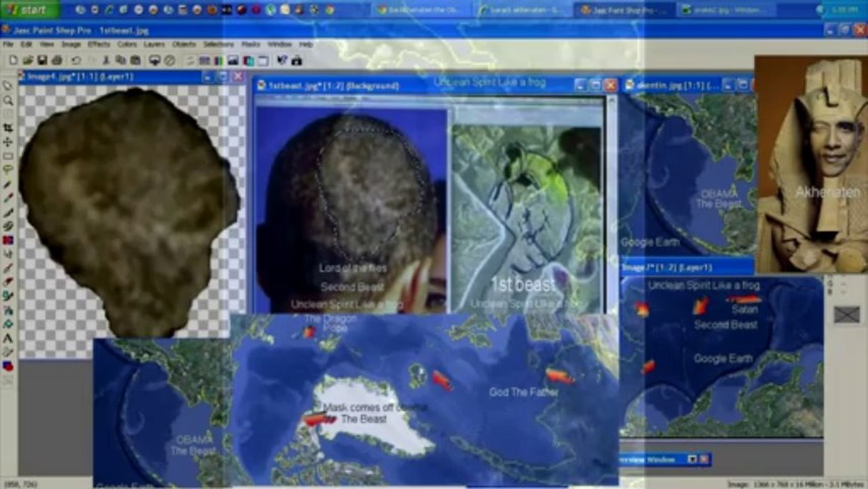Open the Image menu
Viewport: 868px width, 489px height.
click(71, 44)
